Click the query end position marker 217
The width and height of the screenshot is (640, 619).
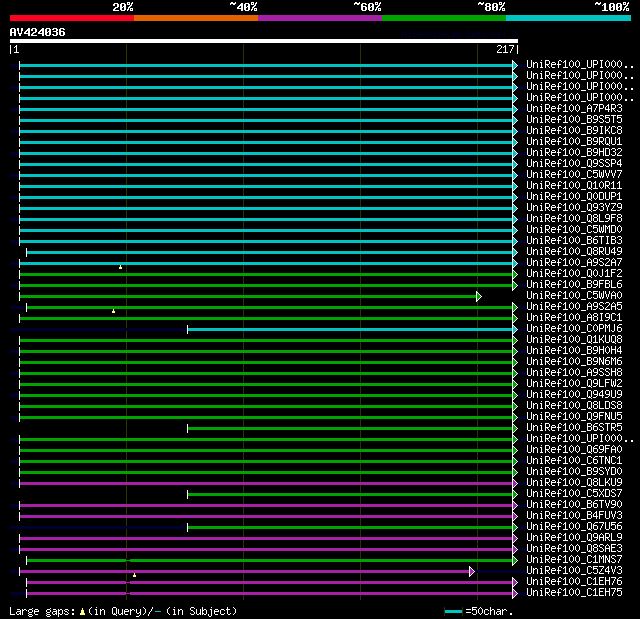[505, 49]
